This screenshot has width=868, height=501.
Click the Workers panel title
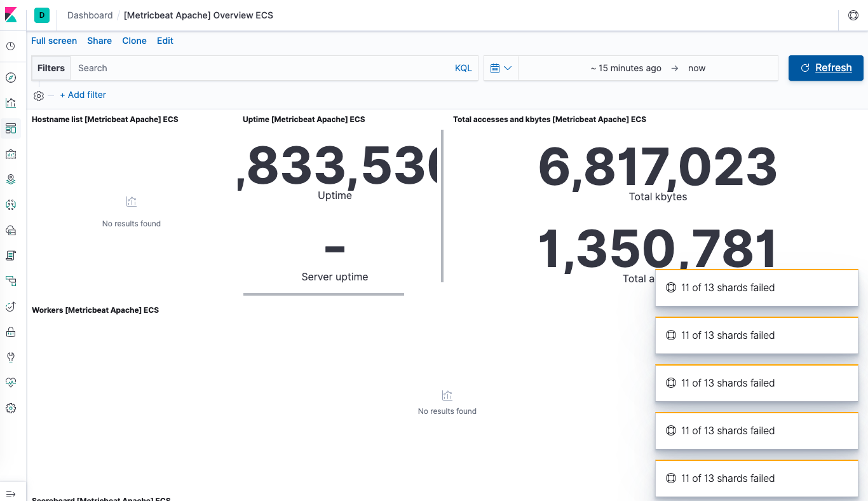coord(95,310)
